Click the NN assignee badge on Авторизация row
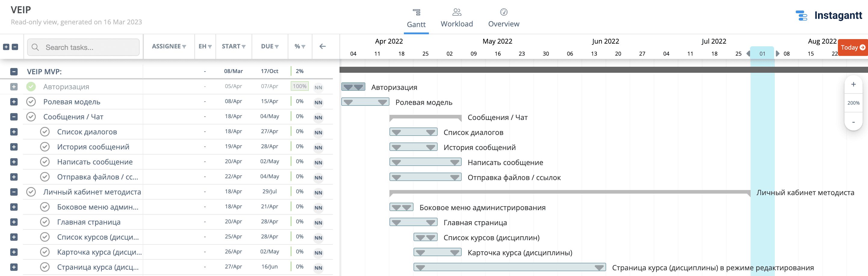The height and width of the screenshot is (276, 868). pyautogui.click(x=318, y=87)
